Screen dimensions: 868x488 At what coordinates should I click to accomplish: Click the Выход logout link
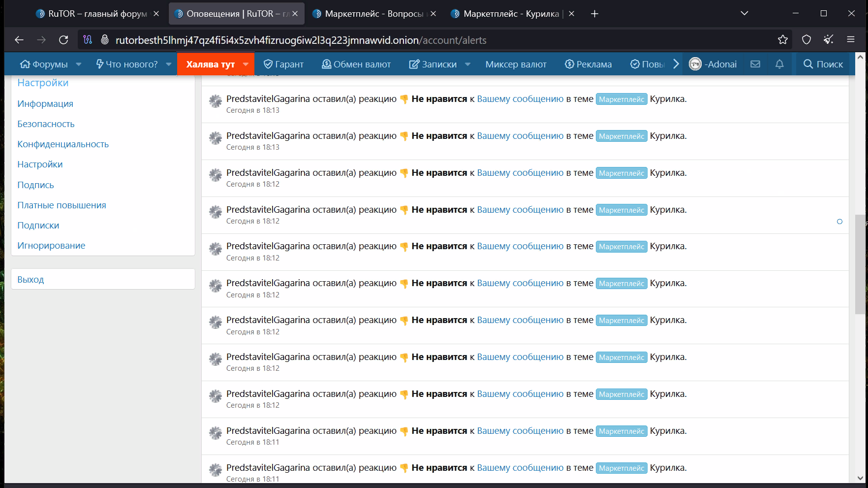tap(31, 280)
